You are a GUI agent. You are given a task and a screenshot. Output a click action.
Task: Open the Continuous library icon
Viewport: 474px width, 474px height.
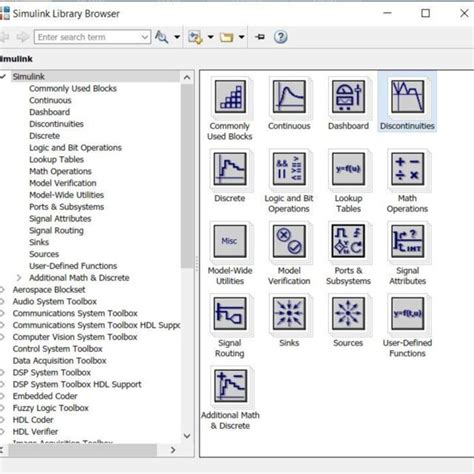(x=289, y=97)
